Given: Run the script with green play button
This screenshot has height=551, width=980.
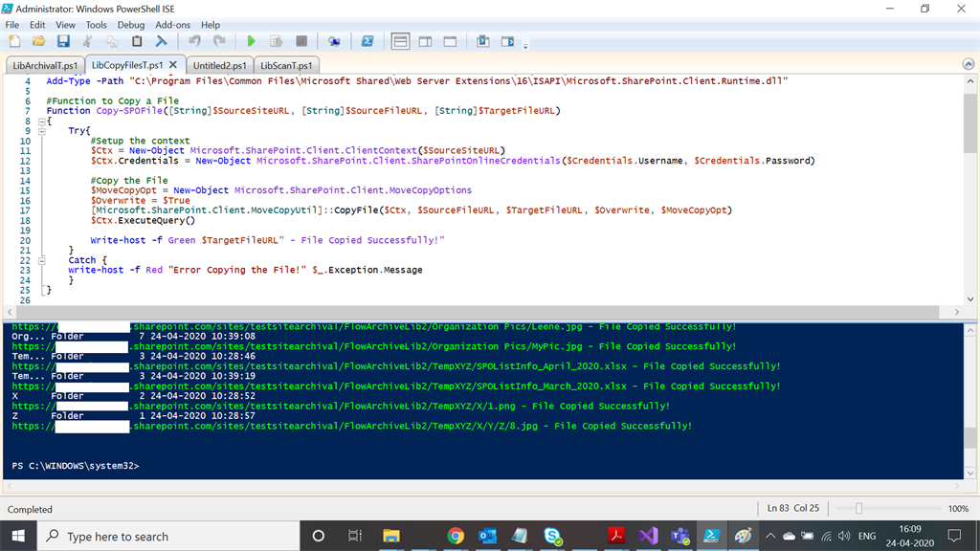Looking at the screenshot, I should 252,41.
